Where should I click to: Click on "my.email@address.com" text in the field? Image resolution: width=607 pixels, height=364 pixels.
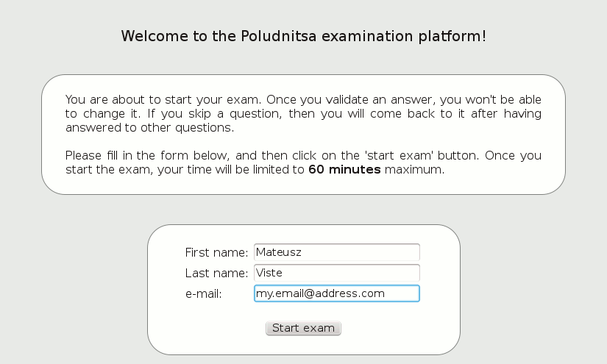point(320,293)
